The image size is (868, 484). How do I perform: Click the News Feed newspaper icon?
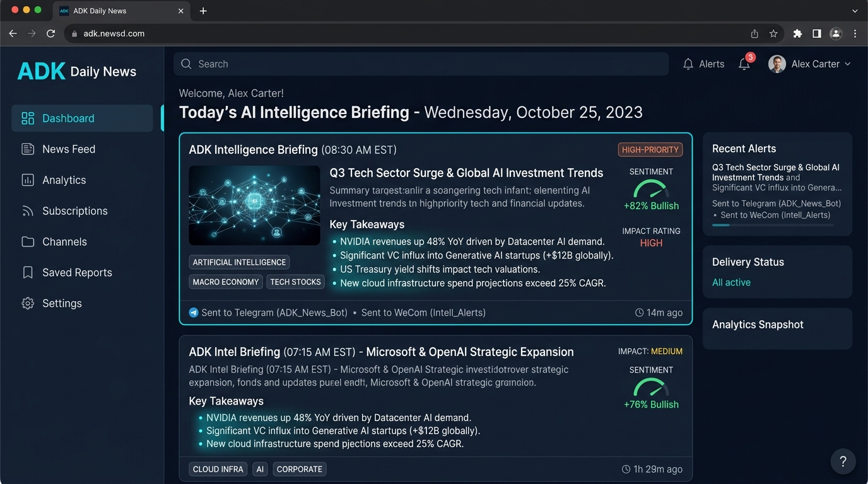pos(28,149)
